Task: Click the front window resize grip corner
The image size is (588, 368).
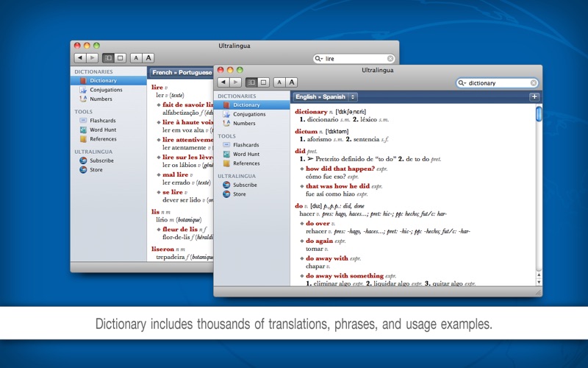Action: click(x=538, y=292)
